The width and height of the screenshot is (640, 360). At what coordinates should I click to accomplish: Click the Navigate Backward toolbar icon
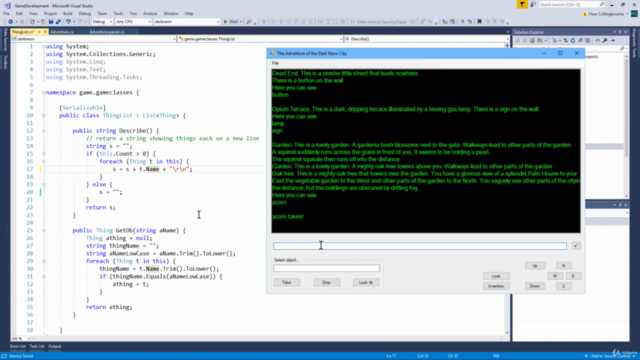[10, 22]
